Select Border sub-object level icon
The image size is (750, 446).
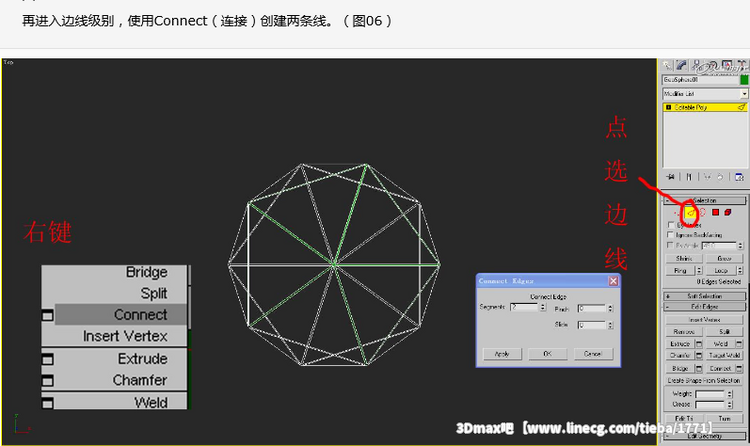[702, 212]
